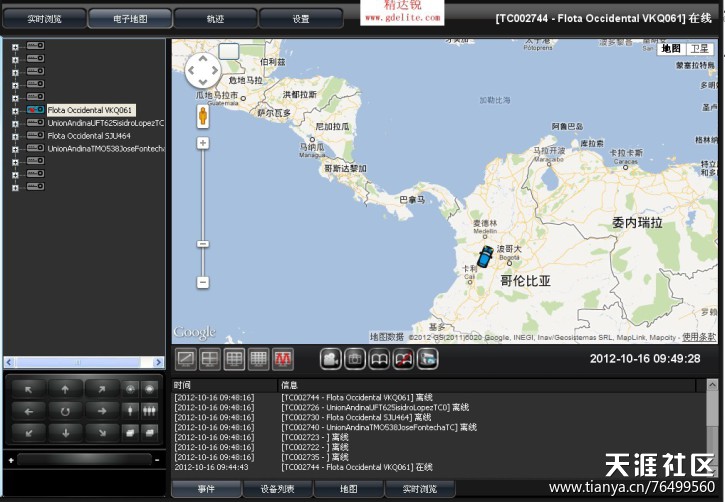Screen dimensions: 725x502
Task: Click event log scrollbar up arrow
Action: (712, 385)
